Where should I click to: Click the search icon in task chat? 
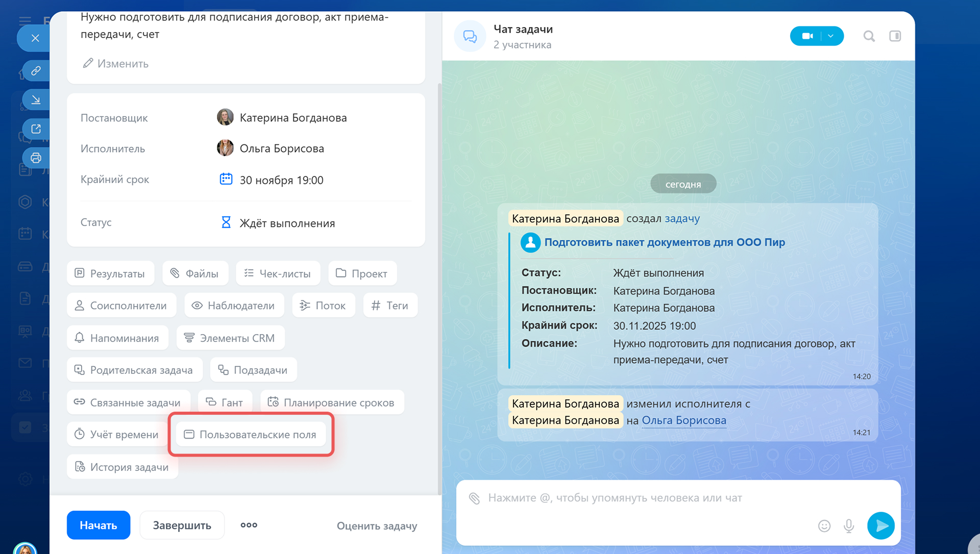[x=869, y=36]
